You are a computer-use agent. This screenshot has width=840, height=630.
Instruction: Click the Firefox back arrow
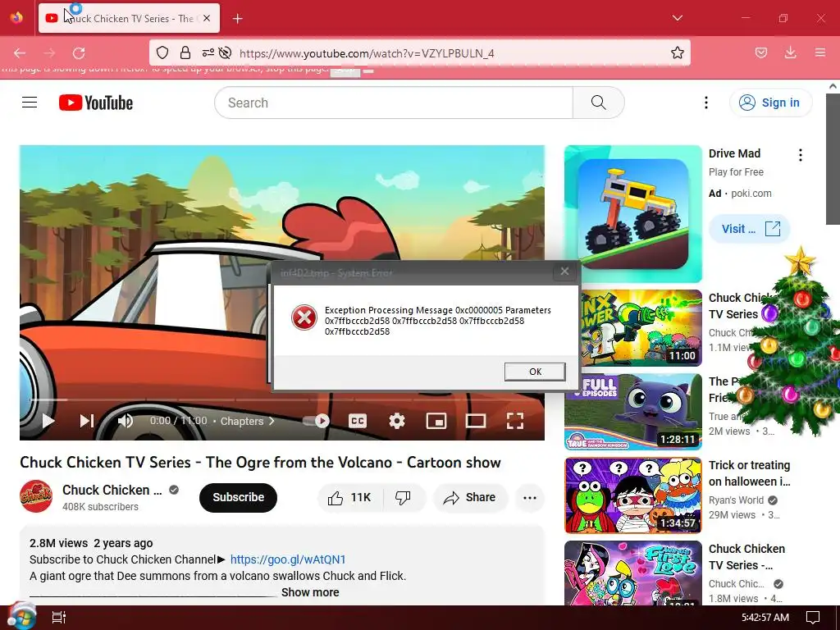[20, 53]
